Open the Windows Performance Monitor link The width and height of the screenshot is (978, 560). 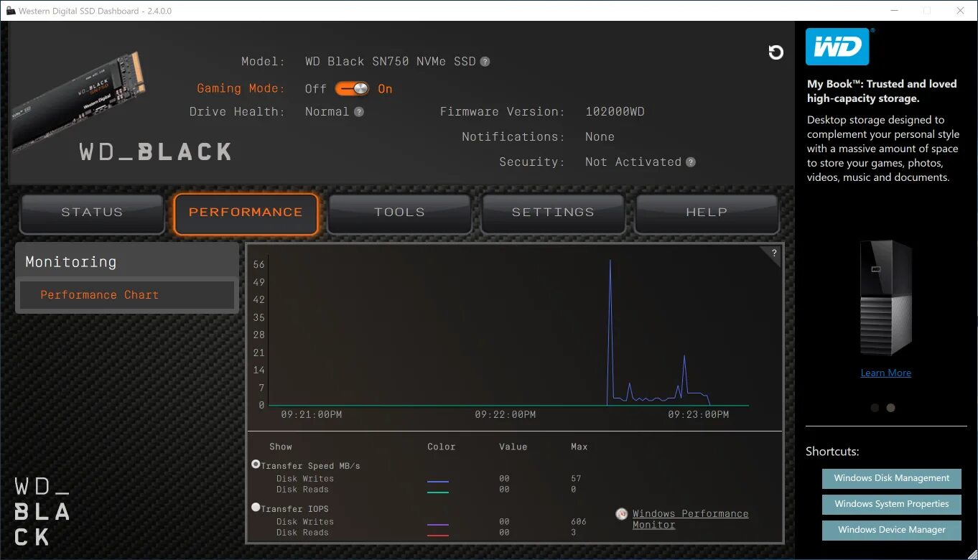point(690,519)
